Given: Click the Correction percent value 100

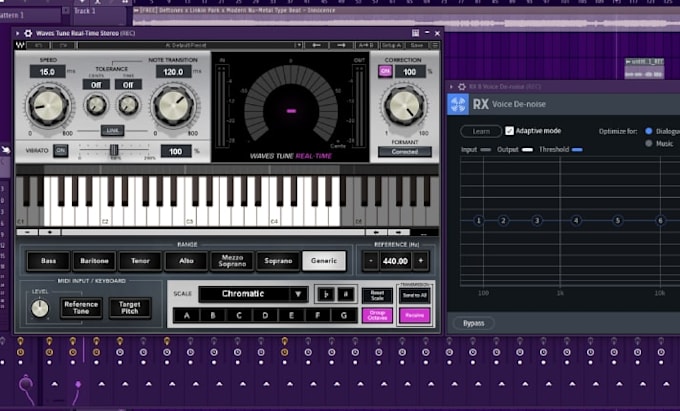Looking at the screenshot, I should (x=410, y=72).
